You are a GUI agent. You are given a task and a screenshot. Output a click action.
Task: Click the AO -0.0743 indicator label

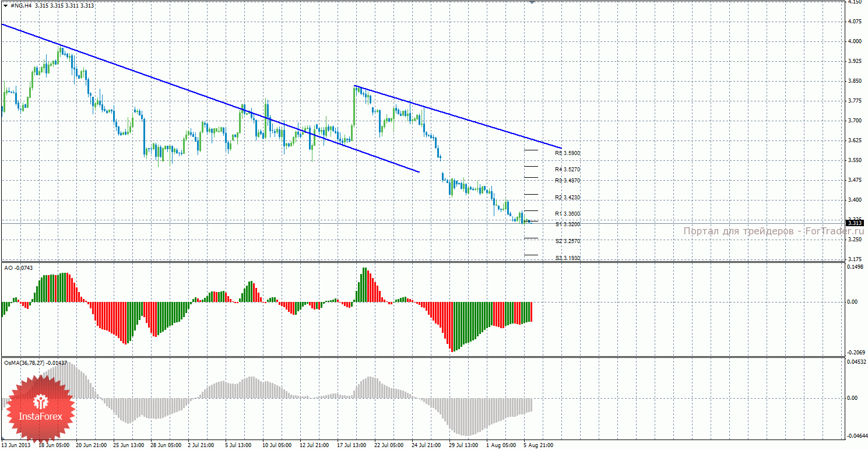click(x=18, y=268)
